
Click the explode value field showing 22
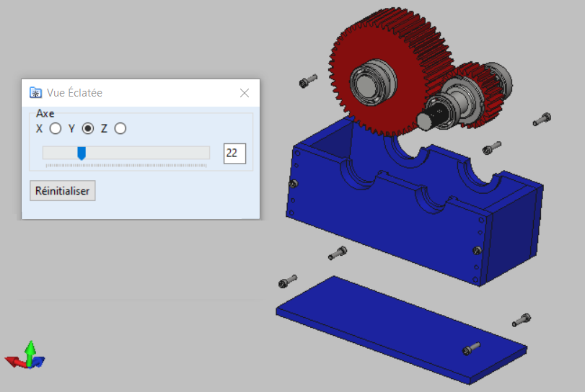(x=234, y=153)
